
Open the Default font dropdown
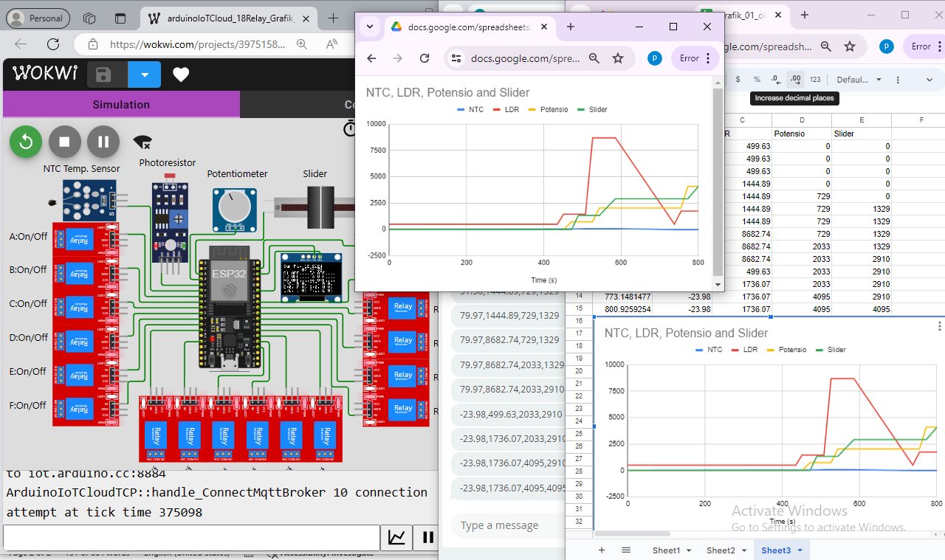pos(859,80)
